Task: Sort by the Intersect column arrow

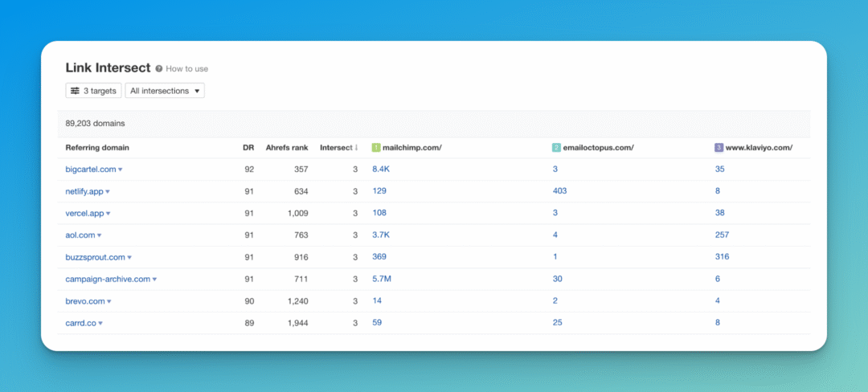Action: click(x=357, y=148)
